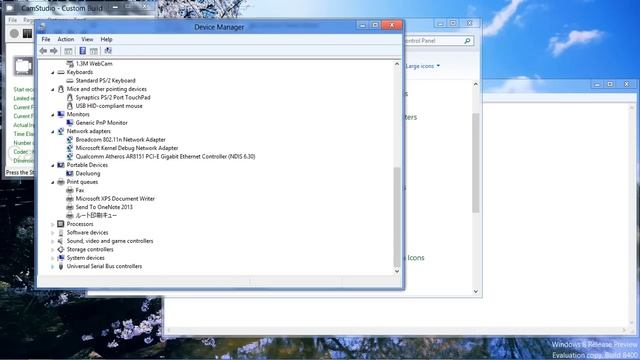Click the Fax printer icon

pos(70,190)
